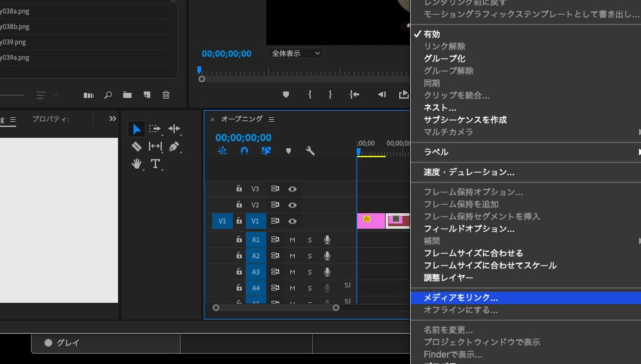
Task: Mute audio track A1
Action: click(292, 240)
